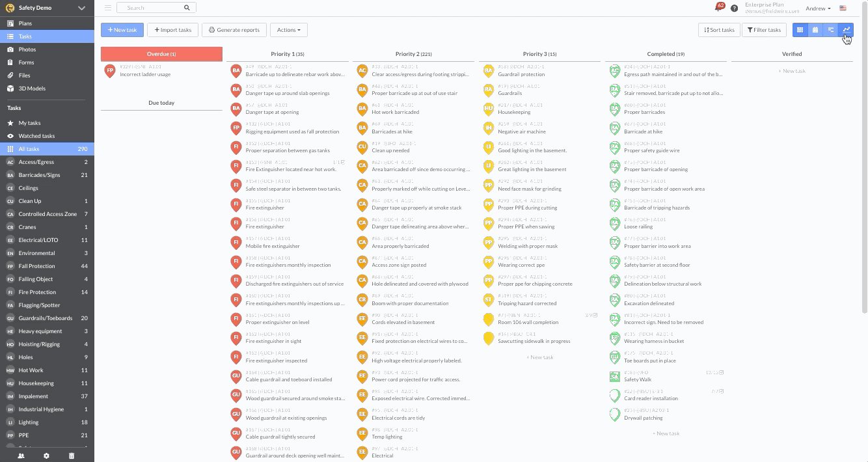Open task Hole delineated and covered with plywood
Viewport: 868px width, 462px height.
click(x=420, y=284)
